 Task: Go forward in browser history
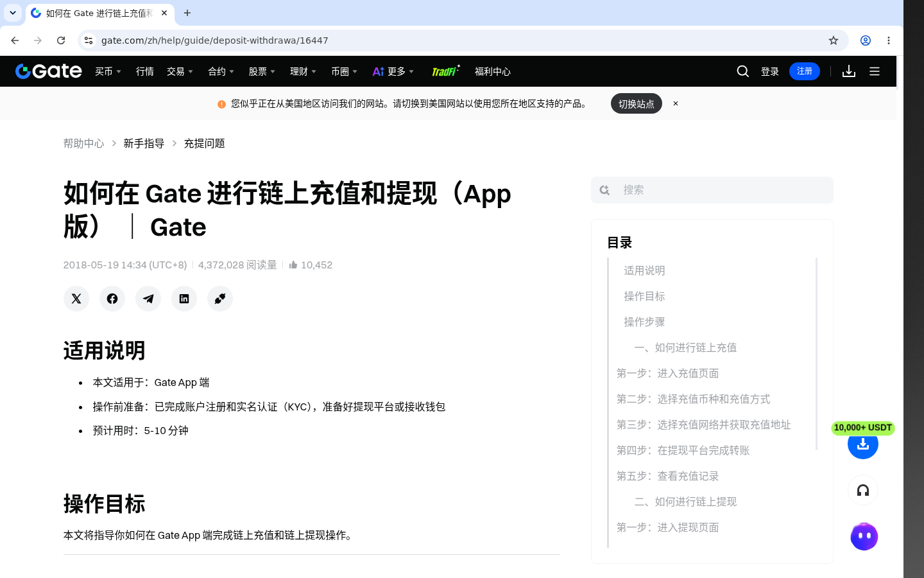(x=38, y=40)
